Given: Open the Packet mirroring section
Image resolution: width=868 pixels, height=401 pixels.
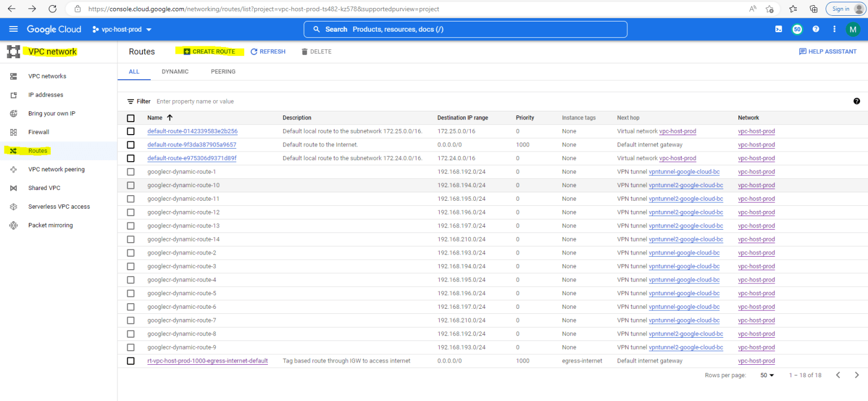Looking at the screenshot, I should pos(50,225).
